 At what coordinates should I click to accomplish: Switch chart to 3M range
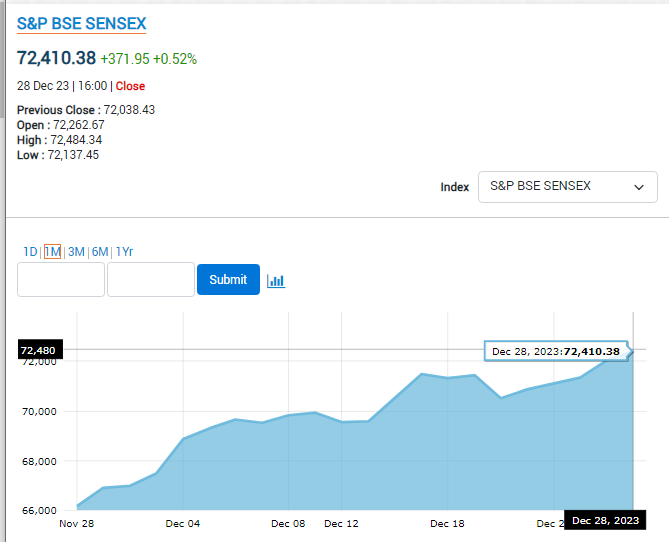tap(76, 252)
